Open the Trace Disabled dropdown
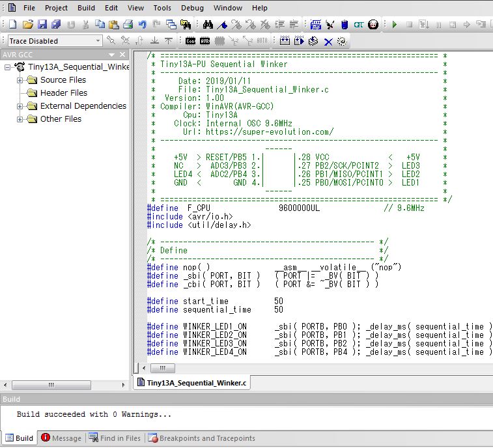493x448 pixels. coord(98,41)
